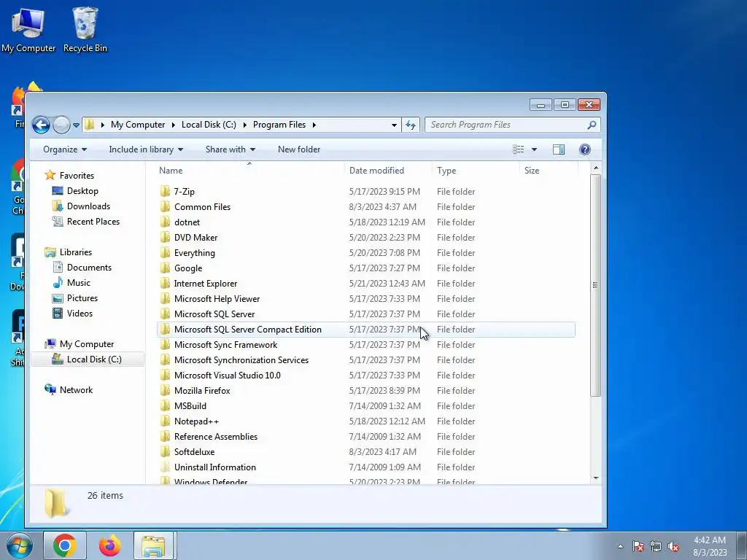Select the DVD Maker folder icon

click(x=165, y=237)
